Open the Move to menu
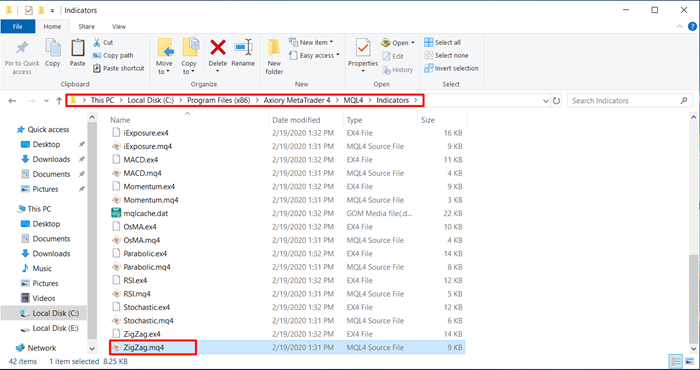 pyautogui.click(x=164, y=57)
